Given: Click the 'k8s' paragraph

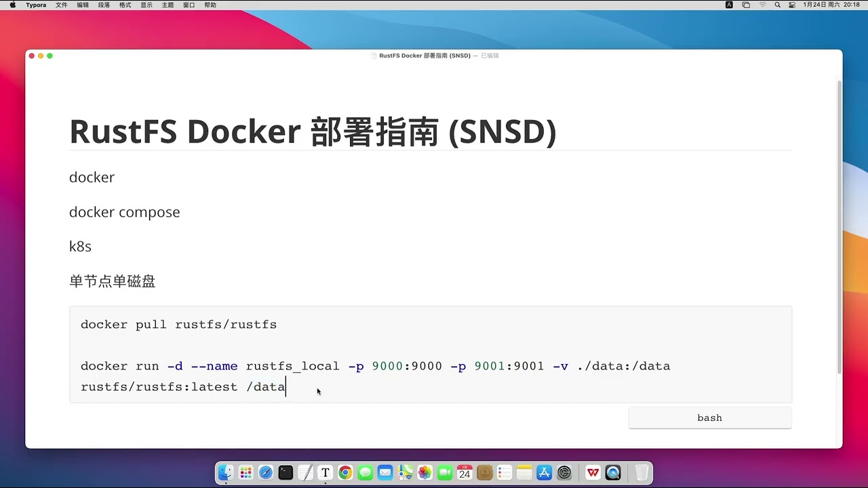Looking at the screenshot, I should 80,247.
